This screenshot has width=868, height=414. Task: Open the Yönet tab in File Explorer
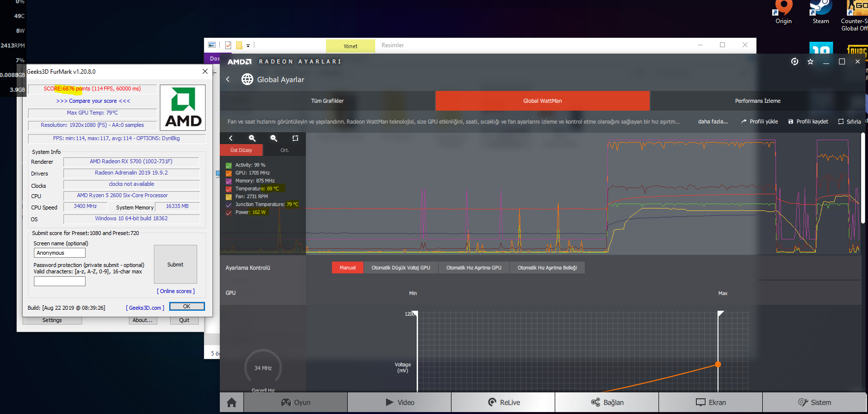tap(351, 46)
